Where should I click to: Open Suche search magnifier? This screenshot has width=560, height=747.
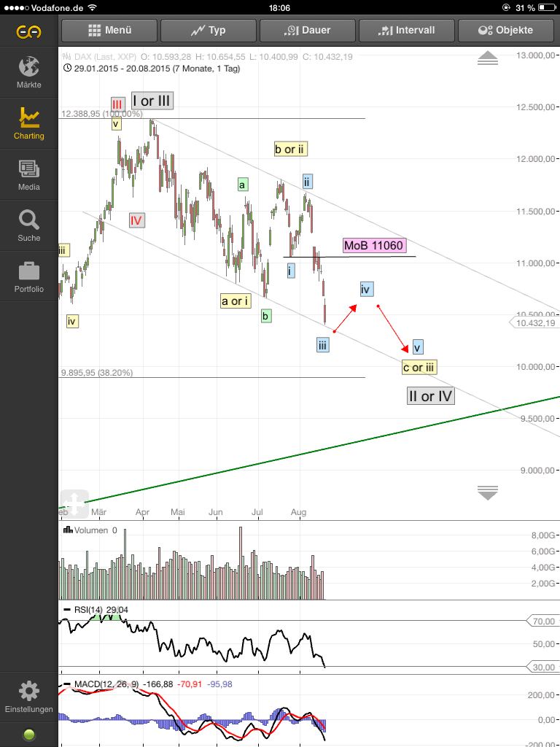coord(29,226)
